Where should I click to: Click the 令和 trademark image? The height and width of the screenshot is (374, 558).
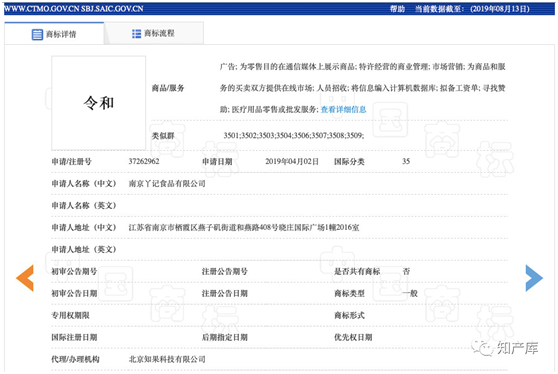coord(99,103)
